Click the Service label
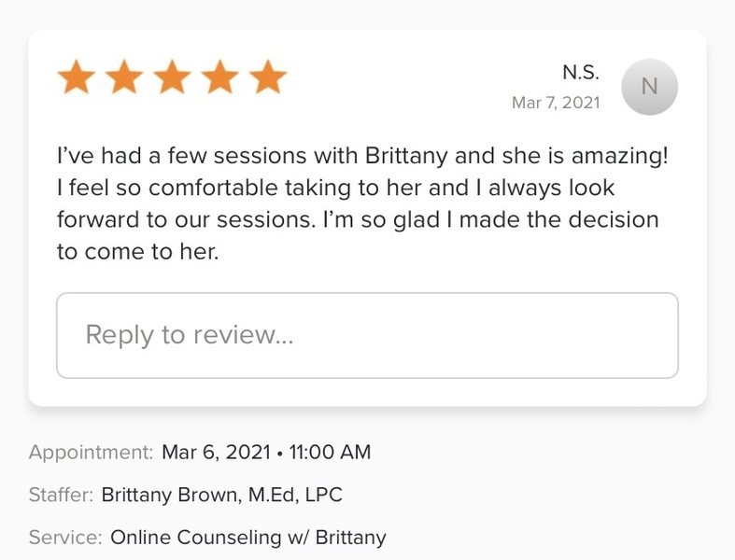This screenshot has width=735, height=560. [x=65, y=538]
